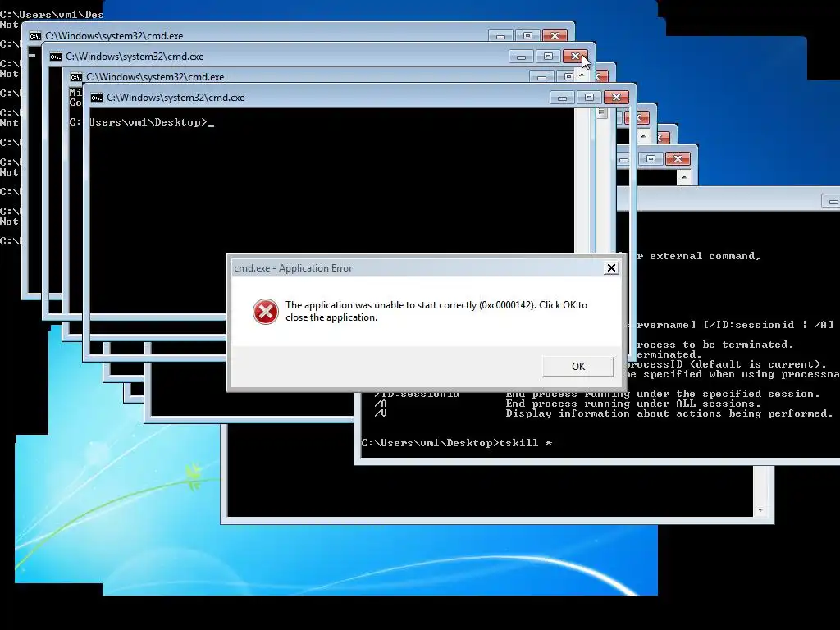The image size is (840, 630).
Task: Maximize the topmost rear cmd.exe window
Action: 527,36
